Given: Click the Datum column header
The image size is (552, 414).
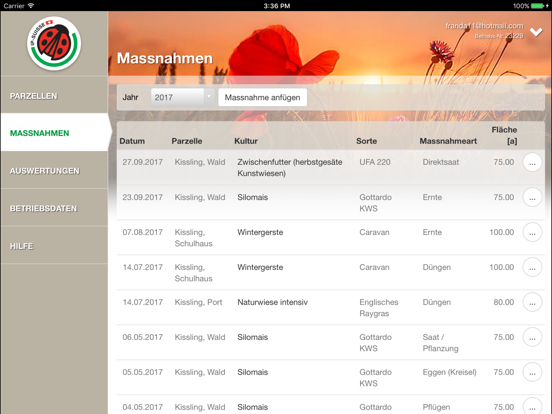Looking at the screenshot, I should (x=132, y=141).
